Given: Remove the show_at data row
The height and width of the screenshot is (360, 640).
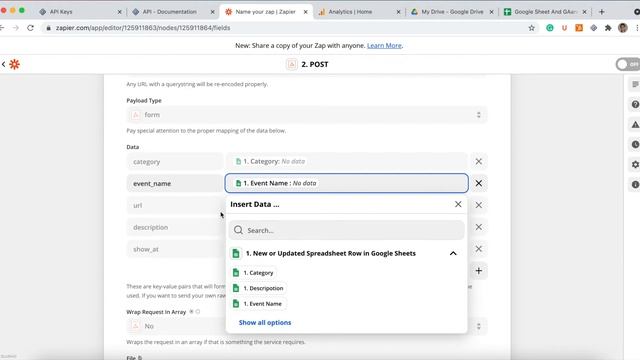Looking at the screenshot, I should [478, 249].
